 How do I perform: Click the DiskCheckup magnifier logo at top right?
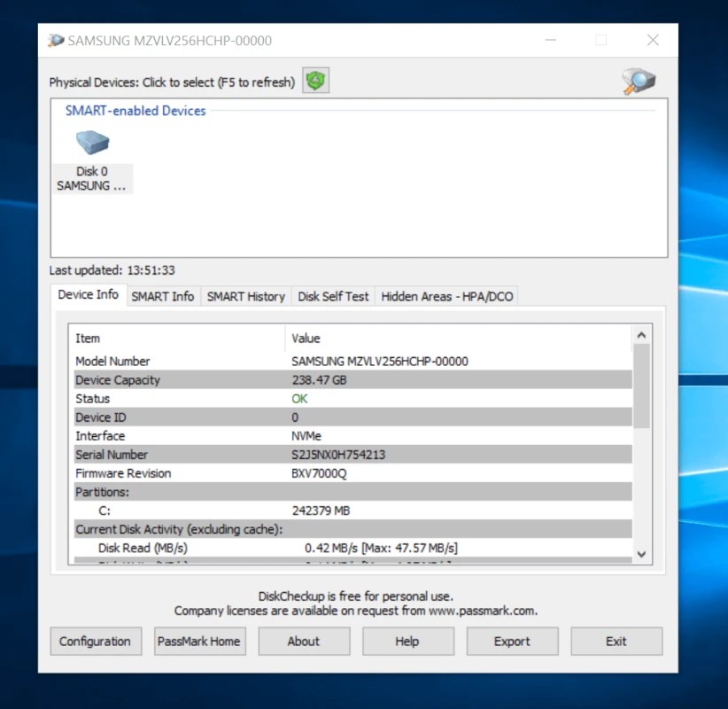(639, 81)
